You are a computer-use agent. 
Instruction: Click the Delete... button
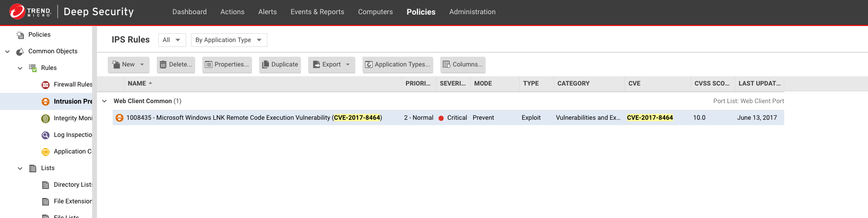pos(176,65)
